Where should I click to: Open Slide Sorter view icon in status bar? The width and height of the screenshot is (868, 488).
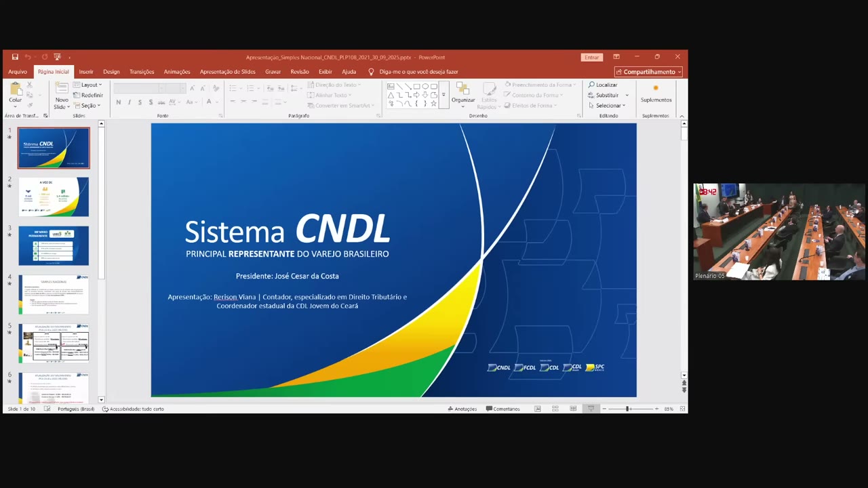tap(555, 409)
